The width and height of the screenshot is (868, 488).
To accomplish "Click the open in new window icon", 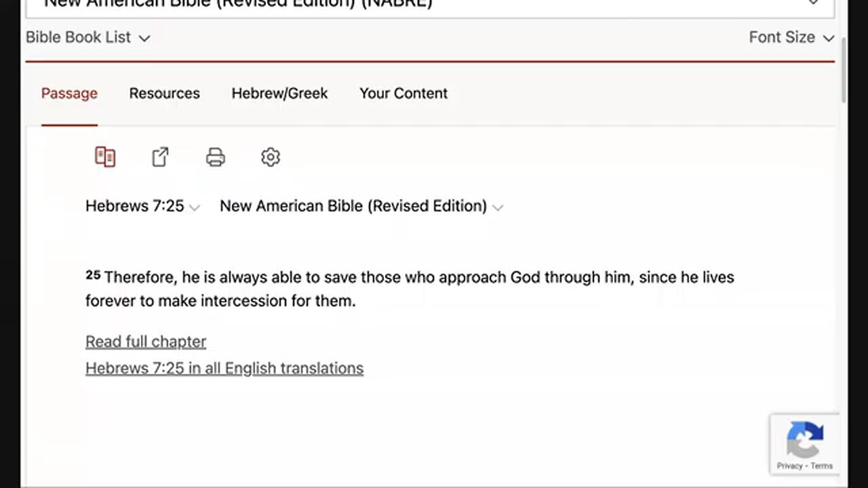I will [160, 157].
